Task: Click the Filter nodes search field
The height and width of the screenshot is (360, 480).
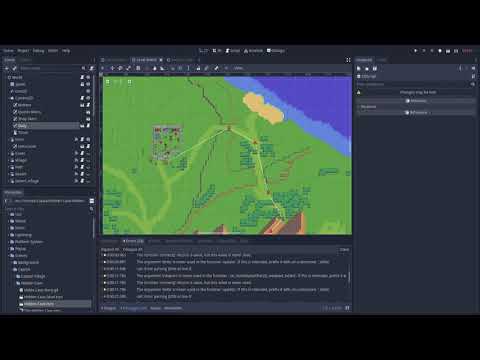Action: pyautogui.click(x=53, y=68)
